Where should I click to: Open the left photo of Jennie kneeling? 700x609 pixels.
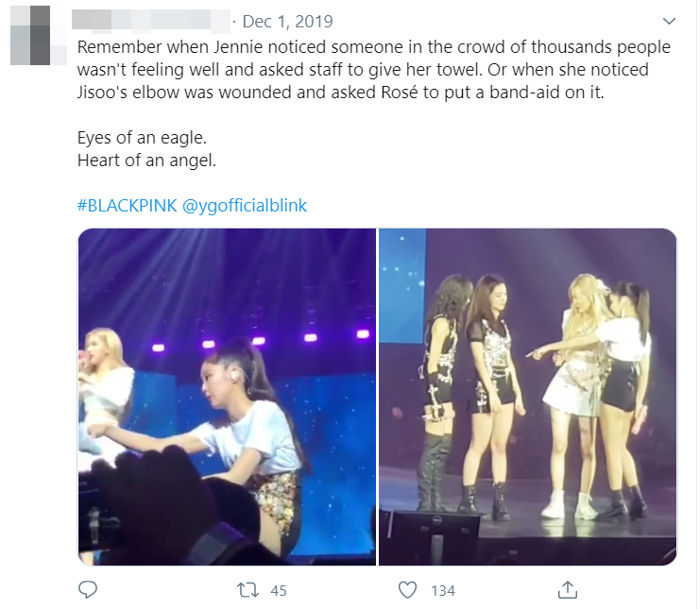(227, 397)
